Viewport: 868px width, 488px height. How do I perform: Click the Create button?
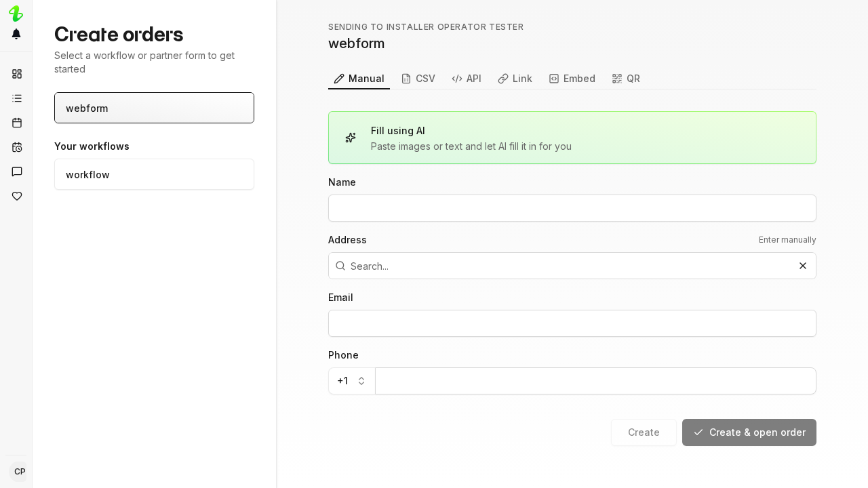[644, 432]
